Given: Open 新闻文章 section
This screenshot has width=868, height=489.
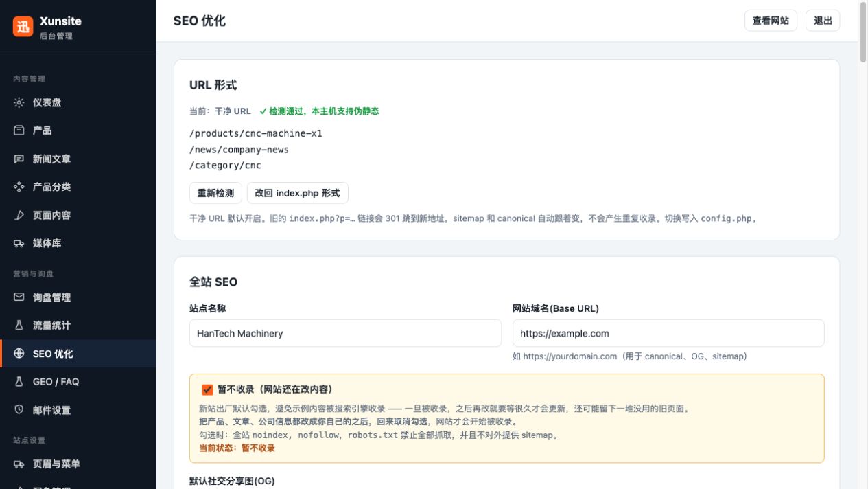Looking at the screenshot, I should (x=78, y=159).
